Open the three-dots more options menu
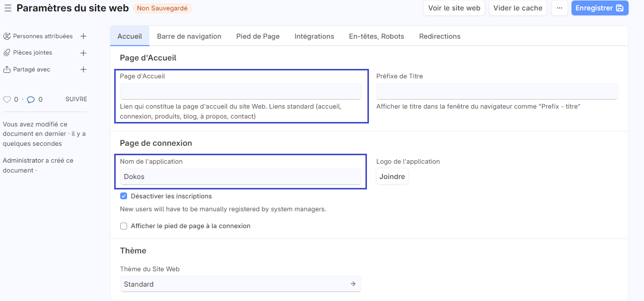Image resolution: width=644 pixels, height=301 pixels. click(559, 8)
